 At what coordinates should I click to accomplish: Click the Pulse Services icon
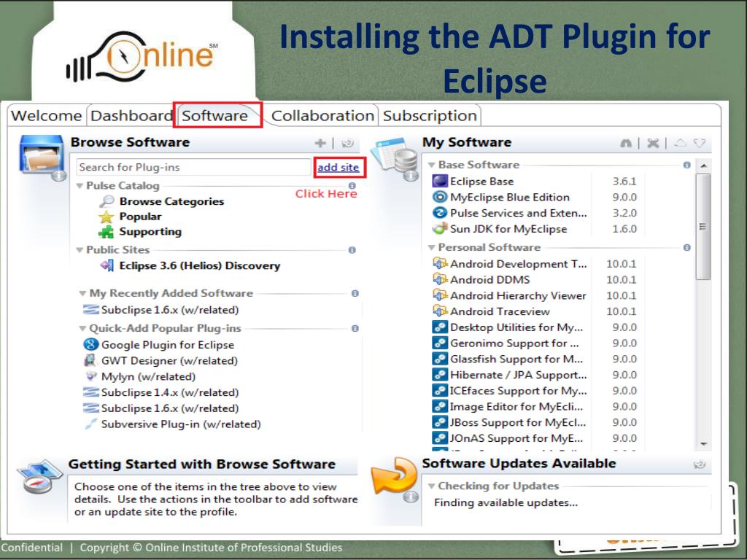click(440, 213)
